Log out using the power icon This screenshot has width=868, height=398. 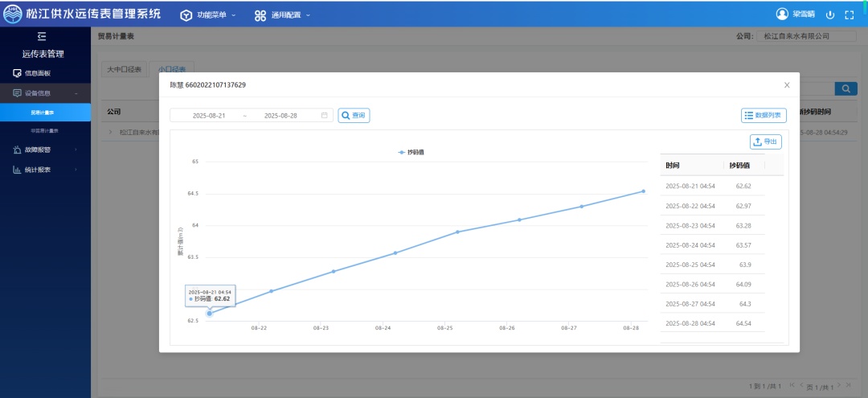coord(829,15)
